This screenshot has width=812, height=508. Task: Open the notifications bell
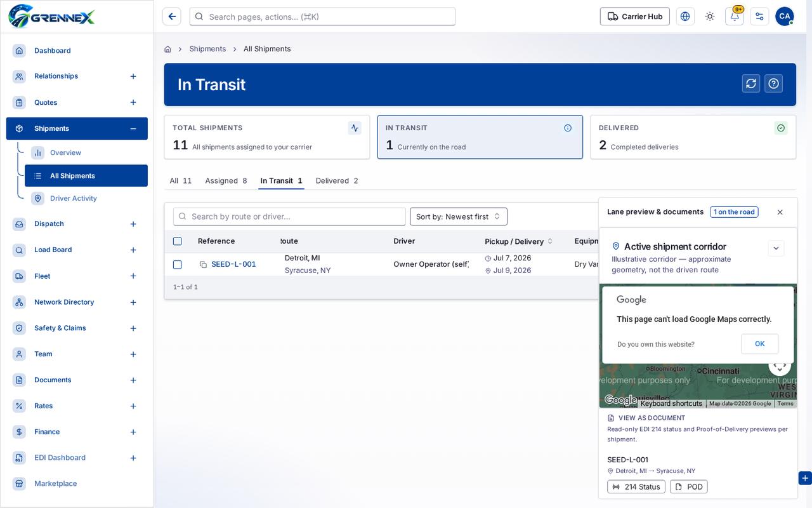(x=735, y=17)
